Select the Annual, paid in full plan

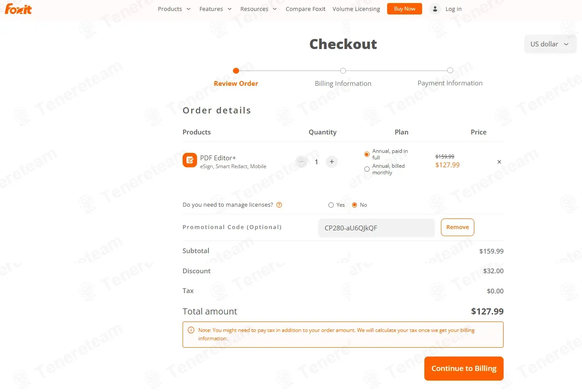(367, 154)
